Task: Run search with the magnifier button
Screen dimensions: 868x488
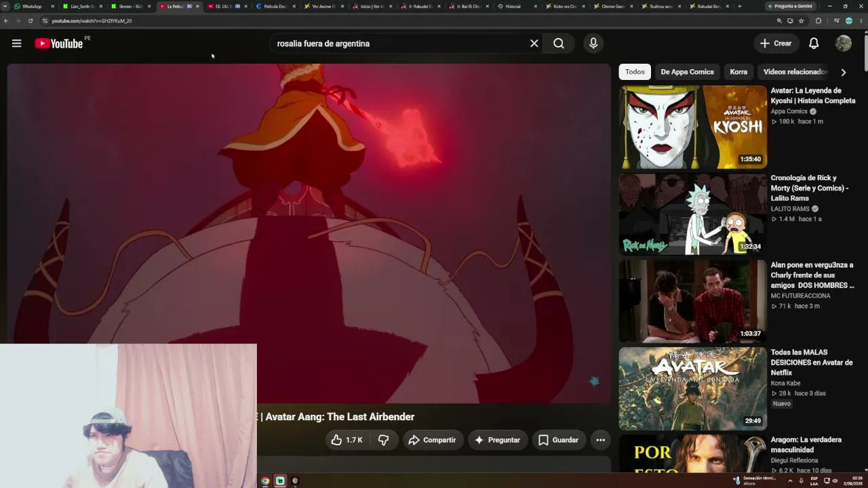Action: 559,43
